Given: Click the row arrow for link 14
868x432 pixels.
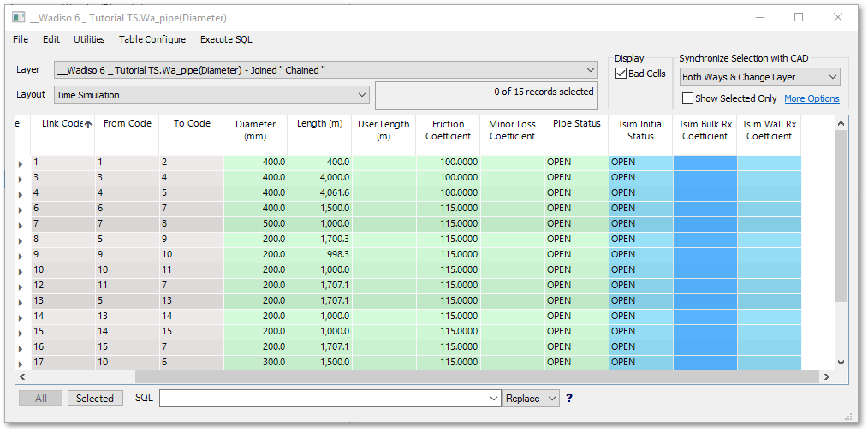Looking at the screenshot, I should (x=21, y=318).
